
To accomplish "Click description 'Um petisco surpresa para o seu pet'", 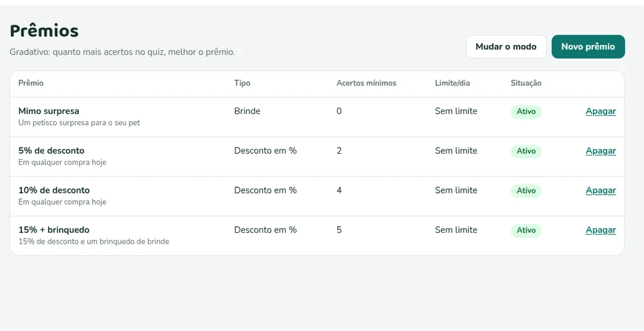I will coord(79,123).
